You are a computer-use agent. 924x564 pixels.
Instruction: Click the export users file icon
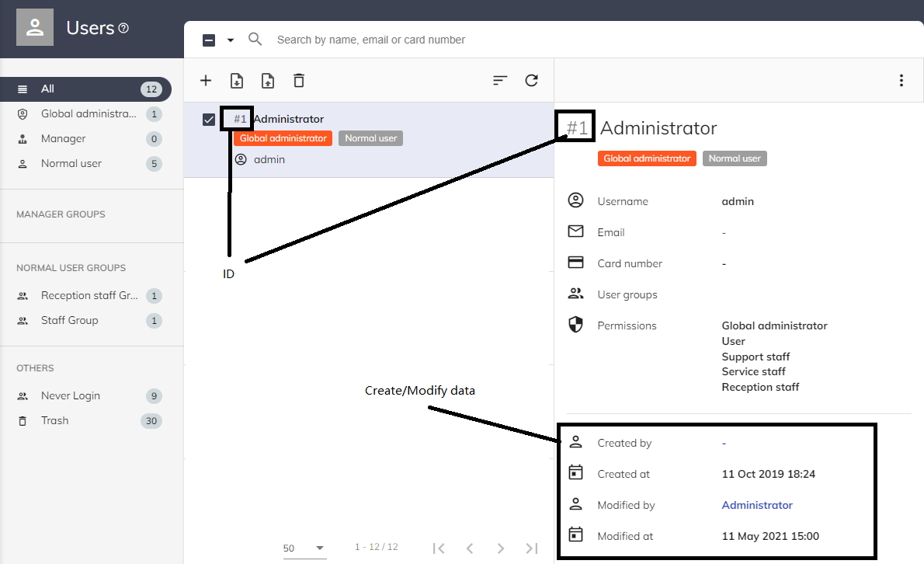tap(268, 81)
